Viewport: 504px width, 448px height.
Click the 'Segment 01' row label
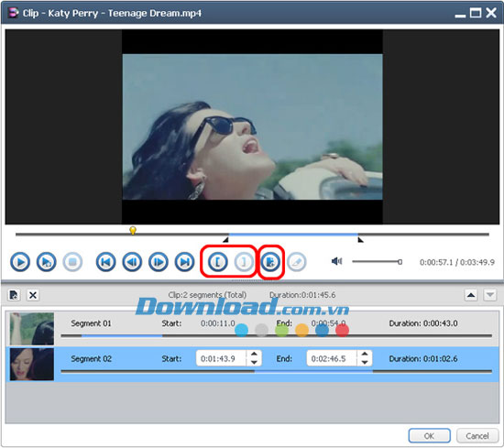coord(91,323)
